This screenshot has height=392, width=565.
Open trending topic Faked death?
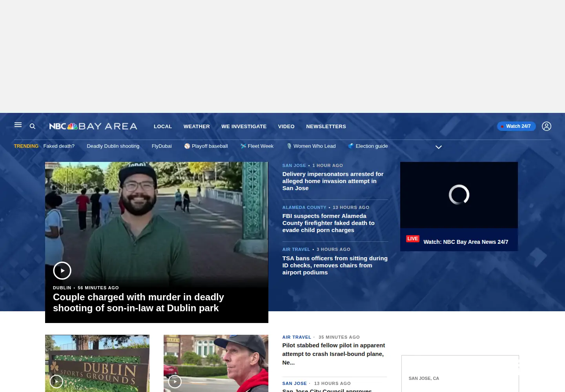[x=59, y=146]
